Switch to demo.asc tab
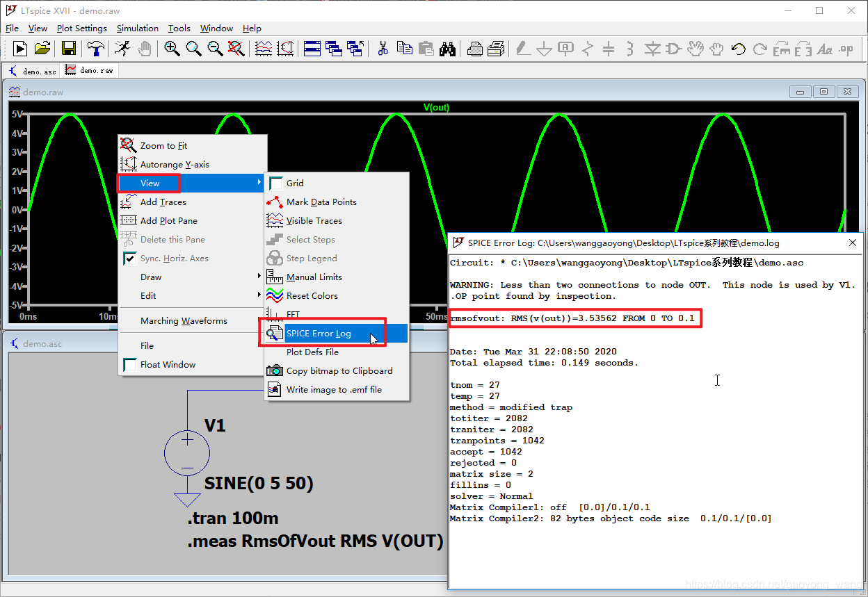 (x=32, y=71)
